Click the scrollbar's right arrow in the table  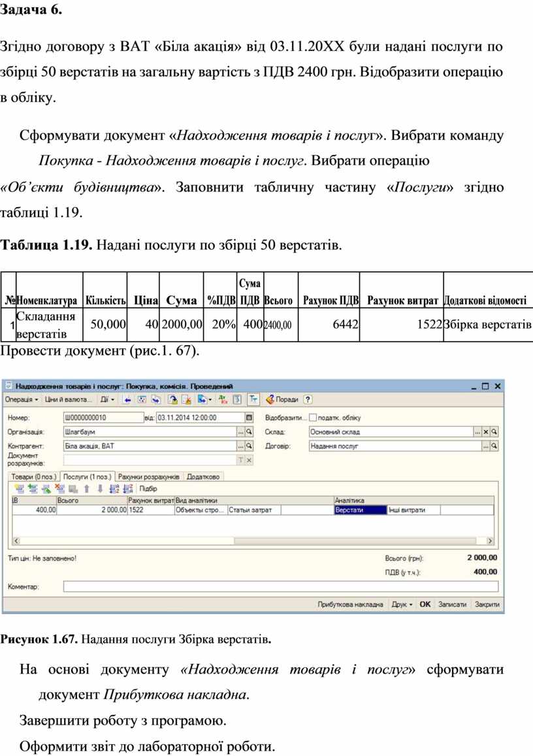(490, 541)
